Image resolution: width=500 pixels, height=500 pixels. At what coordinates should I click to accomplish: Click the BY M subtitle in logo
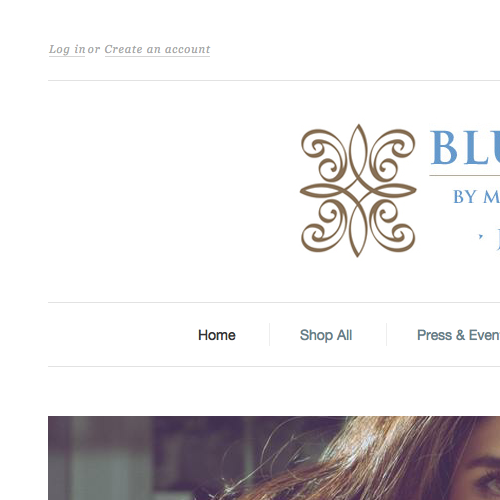(476, 197)
